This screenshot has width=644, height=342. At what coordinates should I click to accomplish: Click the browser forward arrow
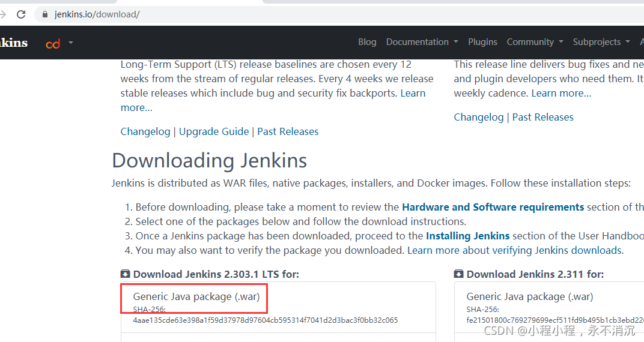tap(3, 14)
